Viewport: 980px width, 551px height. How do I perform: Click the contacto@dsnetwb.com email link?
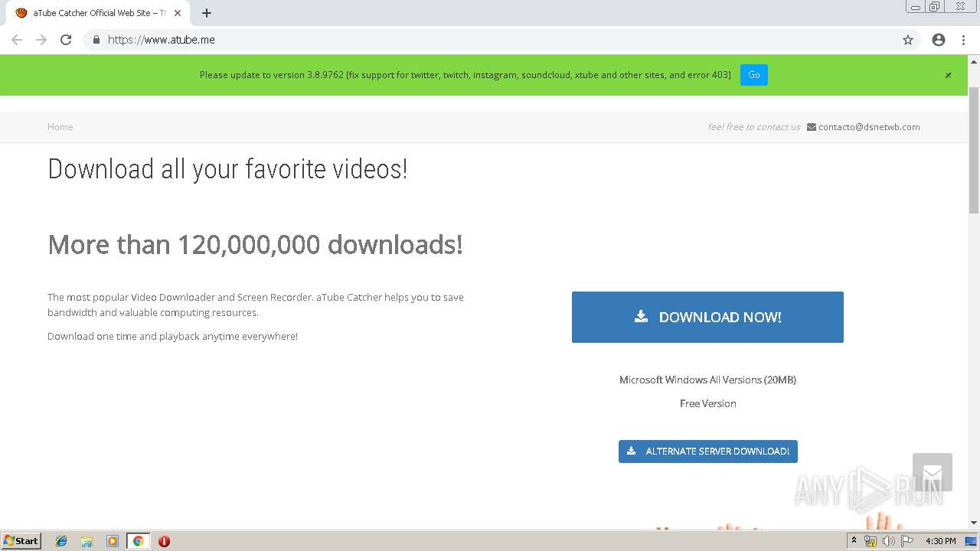869,127
